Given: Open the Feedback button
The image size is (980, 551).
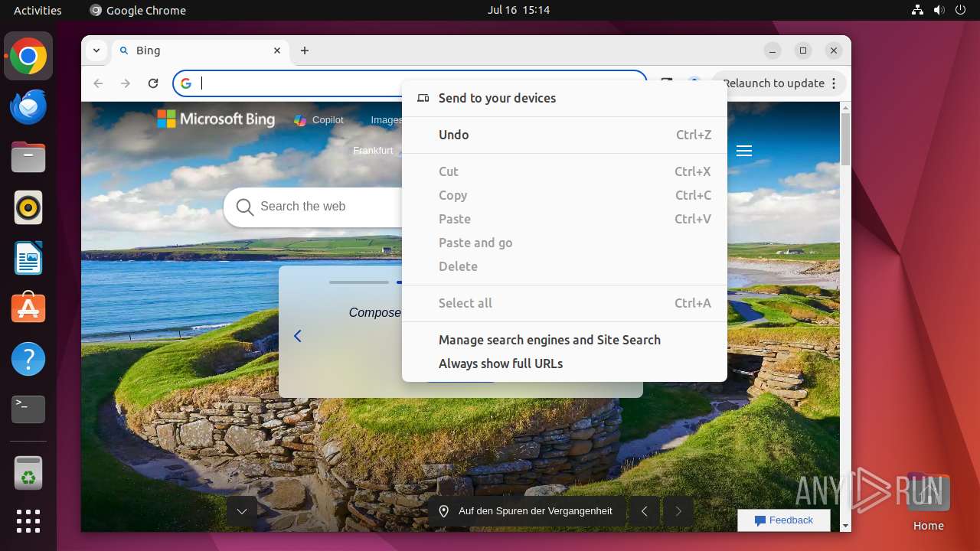Looking at the screenshot, I should click(784, 520).
